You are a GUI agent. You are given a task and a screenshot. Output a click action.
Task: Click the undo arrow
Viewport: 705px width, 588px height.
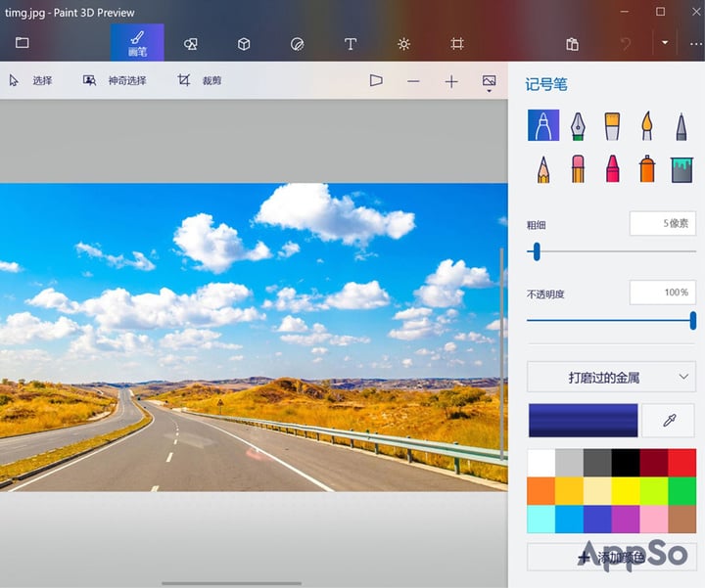coord(626,44)
